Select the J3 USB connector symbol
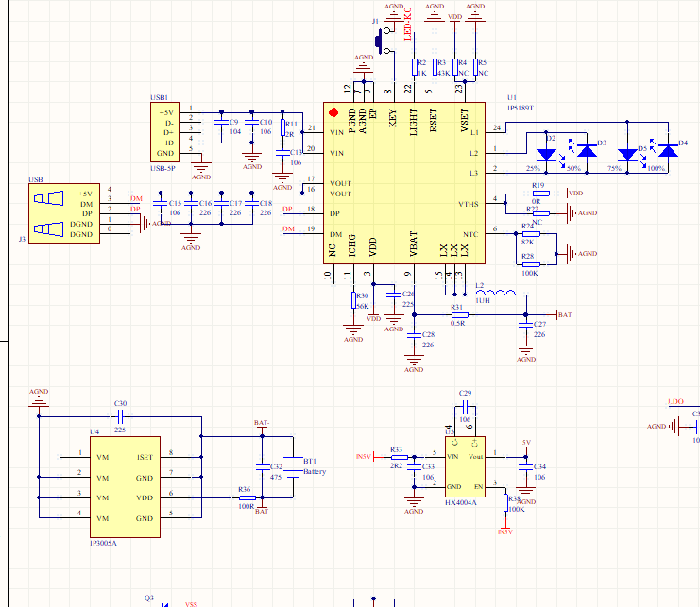Screen dimensions: 700x607 click(x=64, y=213)
